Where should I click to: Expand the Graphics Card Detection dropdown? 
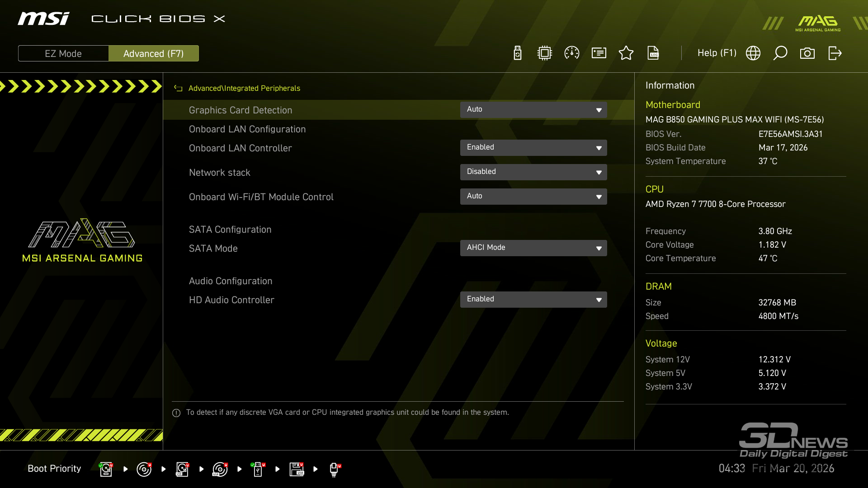tap(533, 110)
